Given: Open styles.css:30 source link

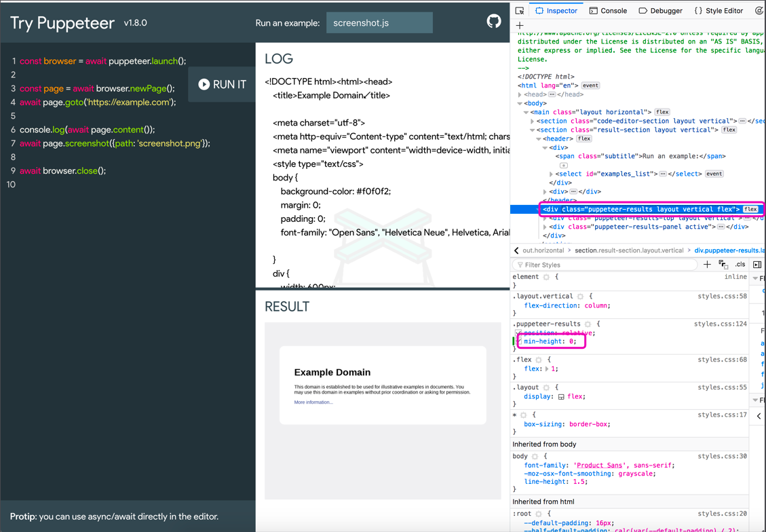Looking at the screenshot, I should point(722,456).
